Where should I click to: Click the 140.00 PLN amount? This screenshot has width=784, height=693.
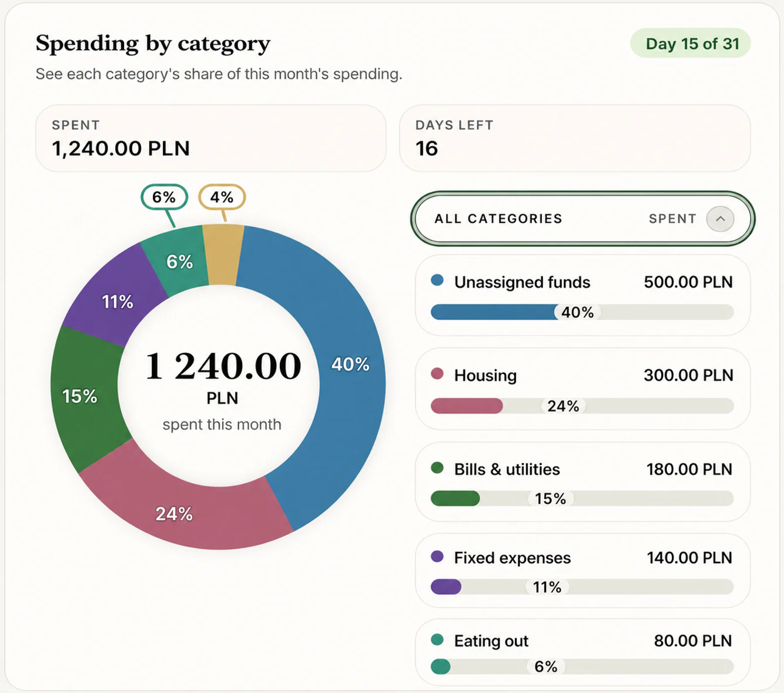[x=689, y=558]
